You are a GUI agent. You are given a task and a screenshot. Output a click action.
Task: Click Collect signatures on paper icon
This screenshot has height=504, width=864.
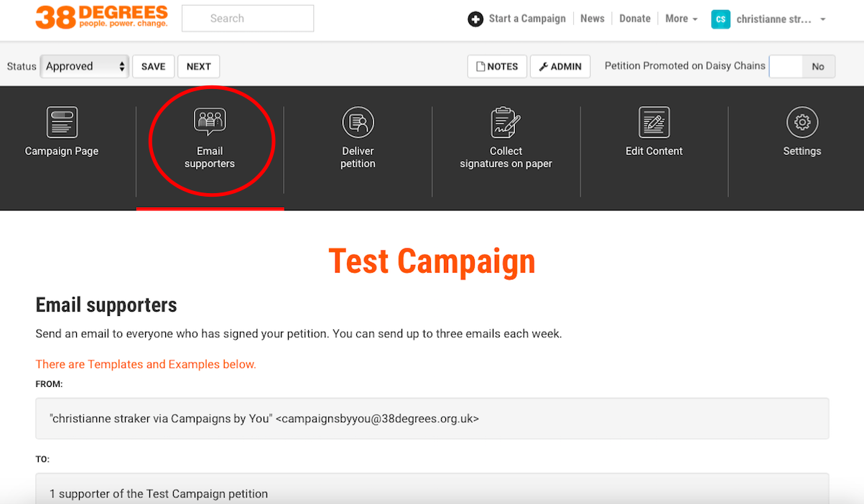[506, 122]
